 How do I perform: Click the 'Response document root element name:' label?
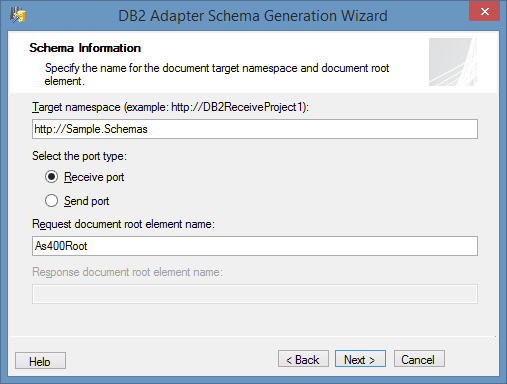127,272
